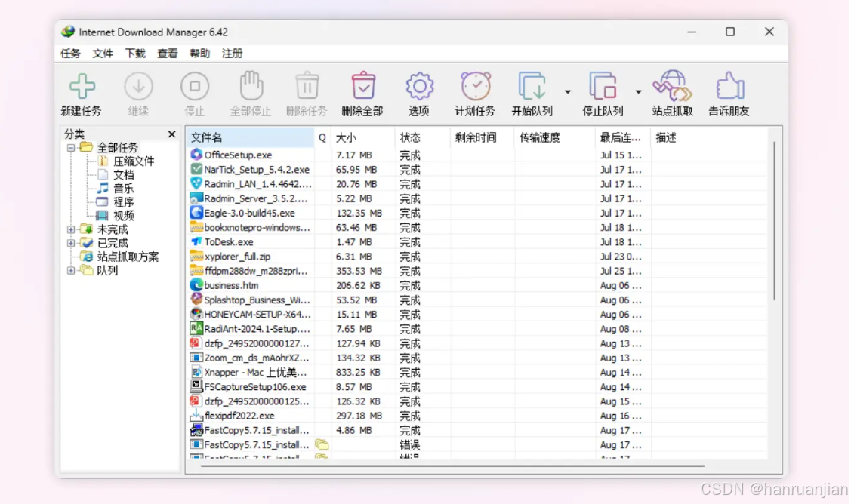Sort by 描述 column header
Image resolution: width=851 pixels, height=504 pixels.
click(x=709, y=138)
